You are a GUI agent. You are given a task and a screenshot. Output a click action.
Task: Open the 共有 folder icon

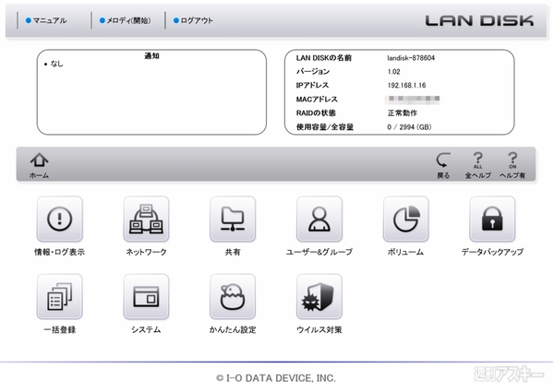point(233,220)
